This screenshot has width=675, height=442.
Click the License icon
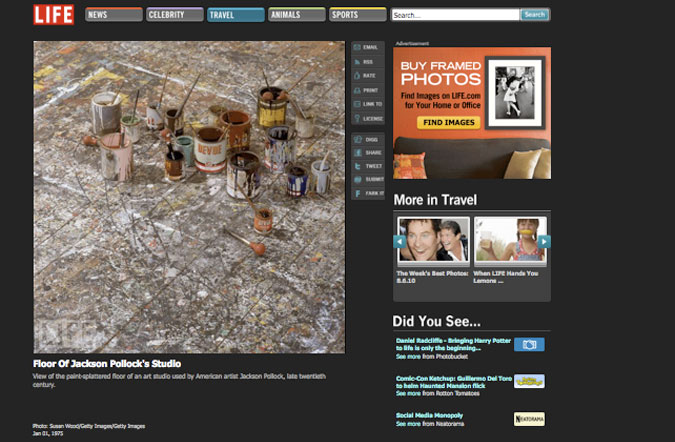pos(357,118)
